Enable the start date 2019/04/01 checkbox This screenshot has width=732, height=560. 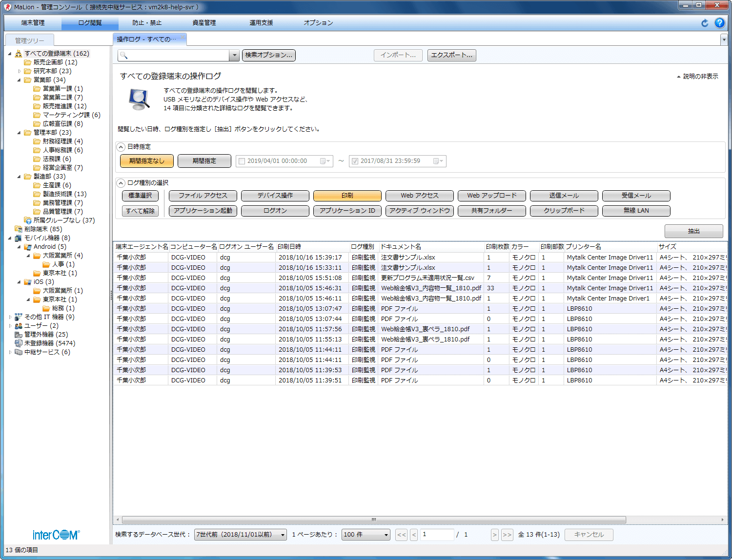point(242,161)
